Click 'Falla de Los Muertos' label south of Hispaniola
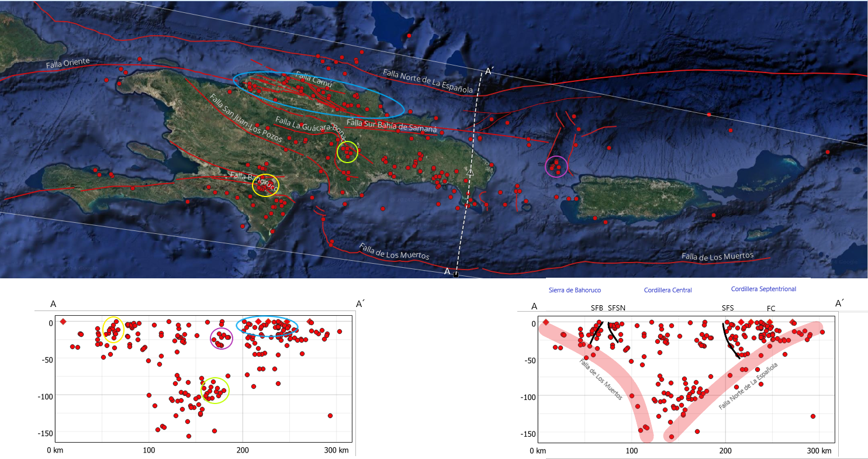This screenshot has height=459, width=868. point(394,251)
